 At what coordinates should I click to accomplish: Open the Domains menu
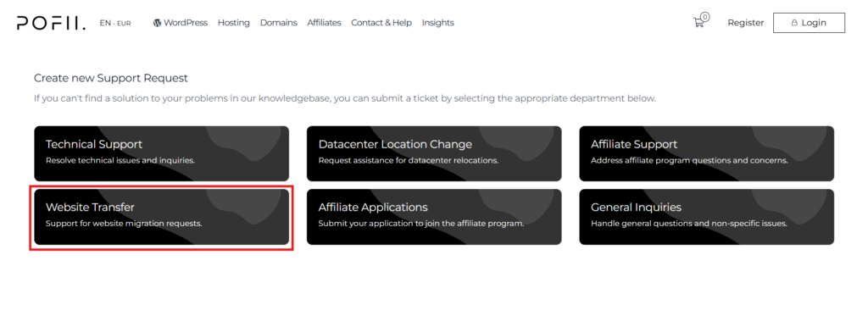(278, 23)
